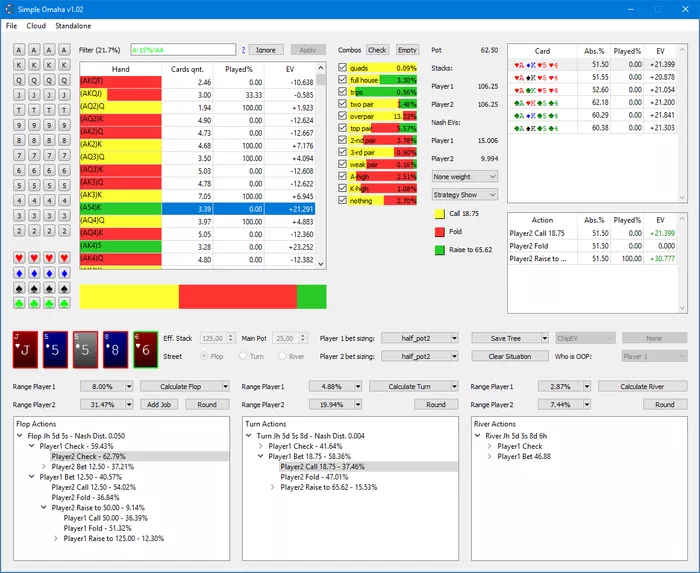Click the Clear Situation button
This screenshot has height=573, width=700.
tap(509, 356)
